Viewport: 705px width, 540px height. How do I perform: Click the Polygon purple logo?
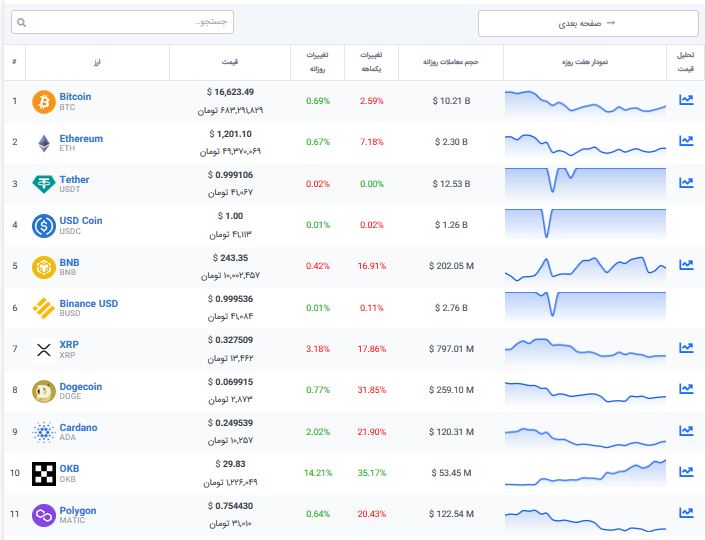point(44,515)
